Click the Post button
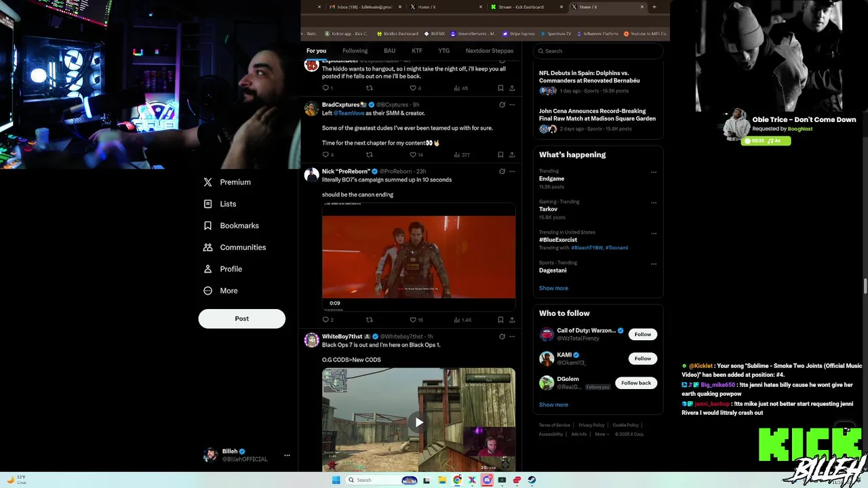 tap(242, 319)
